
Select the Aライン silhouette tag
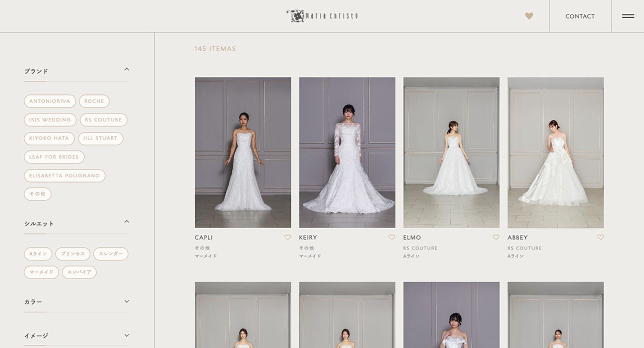[38, 254]
